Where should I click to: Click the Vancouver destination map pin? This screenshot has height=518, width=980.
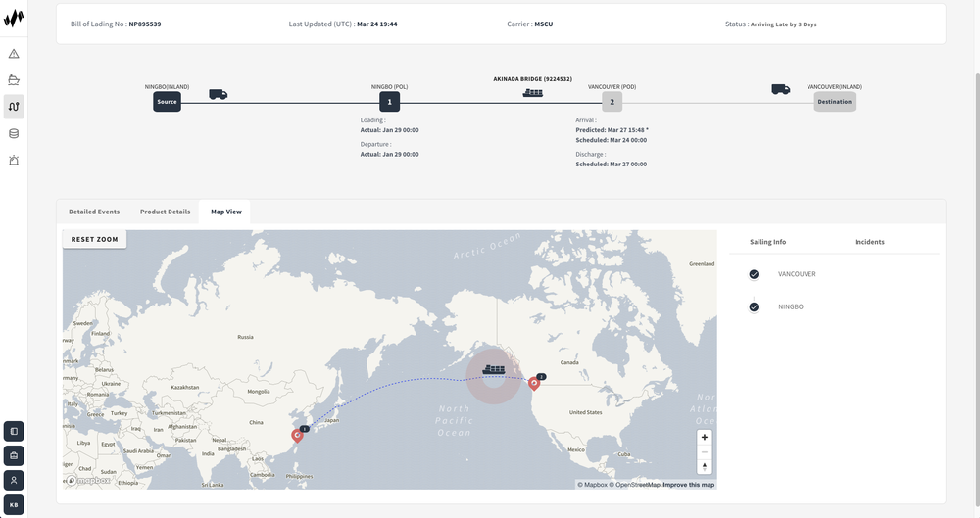pos(534,383)
